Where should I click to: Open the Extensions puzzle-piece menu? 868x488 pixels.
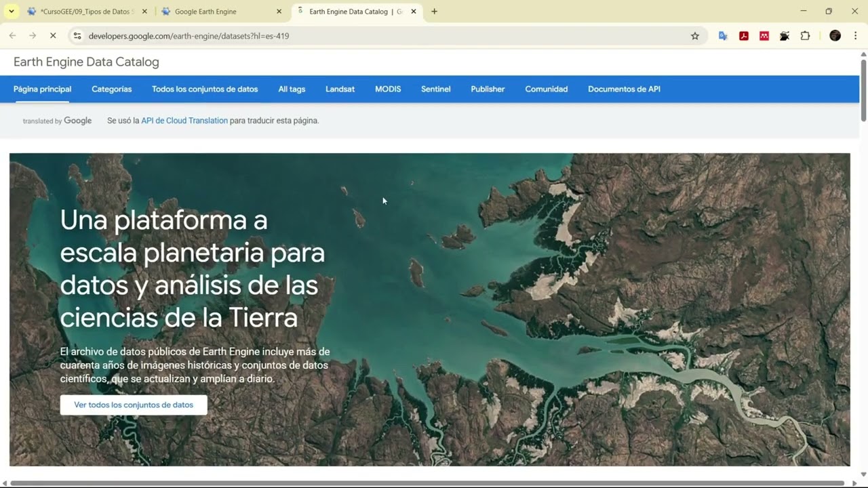coord(805,36)
